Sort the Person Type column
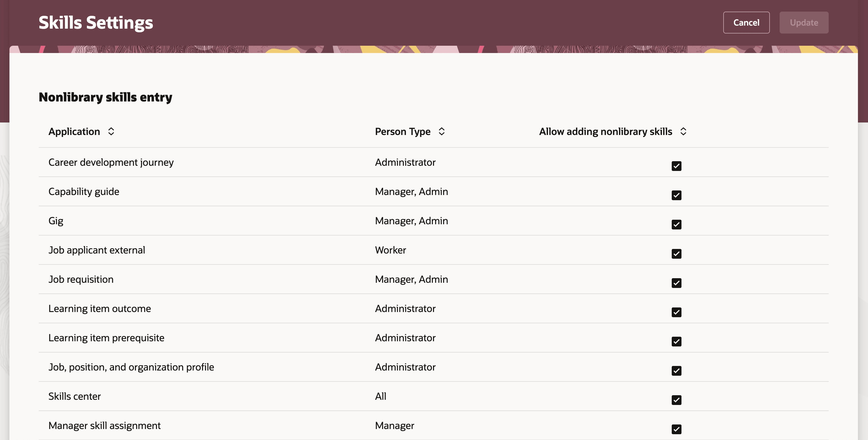 [x=442, y=132]
